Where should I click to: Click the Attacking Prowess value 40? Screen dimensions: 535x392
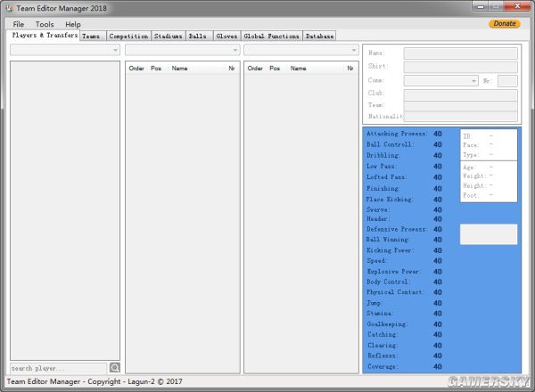(438, 134)
